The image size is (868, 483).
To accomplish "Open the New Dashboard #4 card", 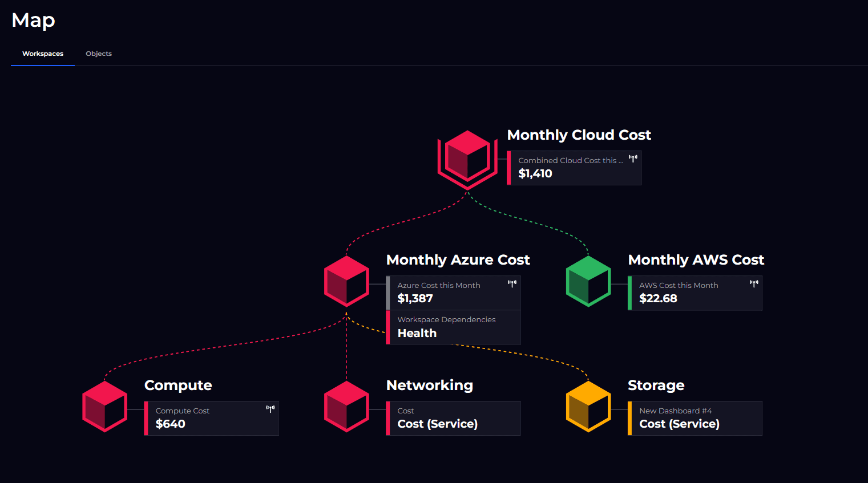I will pos(695,418).
